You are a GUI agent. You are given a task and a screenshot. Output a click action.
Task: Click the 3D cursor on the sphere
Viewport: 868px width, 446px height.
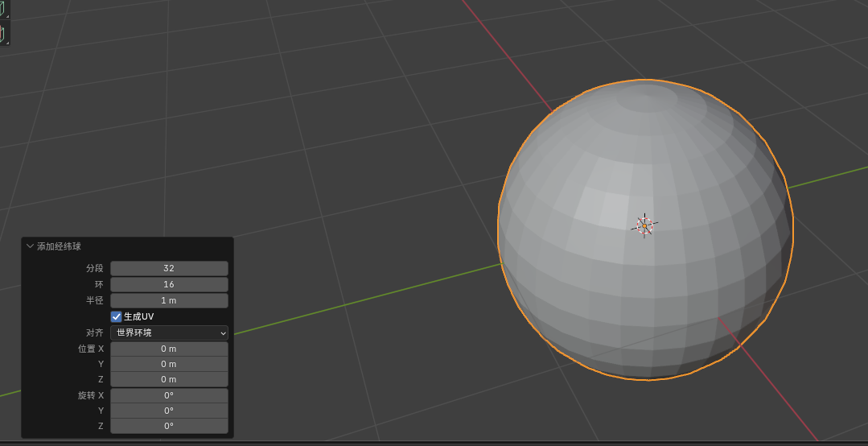(x=644, y=226)
